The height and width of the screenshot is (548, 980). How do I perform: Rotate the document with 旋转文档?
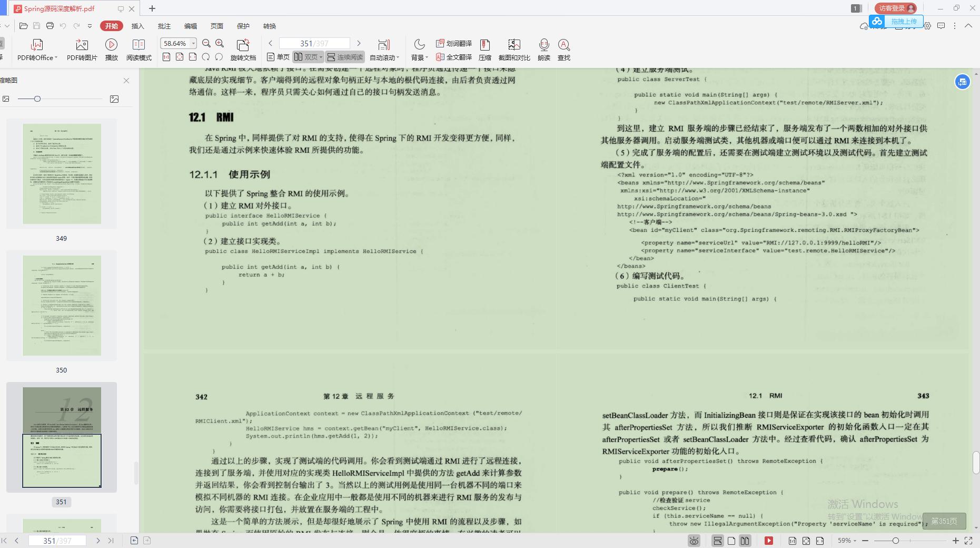tap(244, 49)
